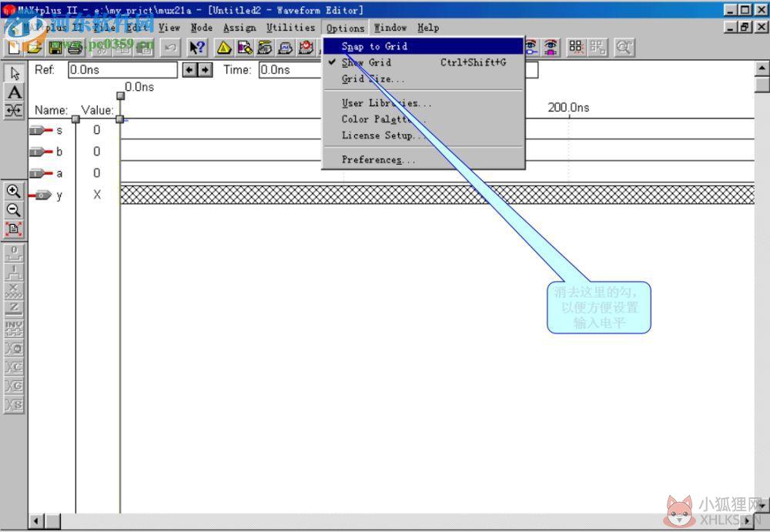Open License Setup... from the Options menu
This screenshot has height=532, width=770.
tap(423, 135)
